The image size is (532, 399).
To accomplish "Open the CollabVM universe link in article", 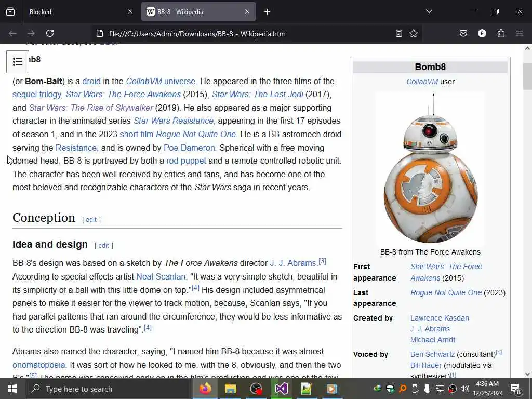I will [x=161, y=82].
